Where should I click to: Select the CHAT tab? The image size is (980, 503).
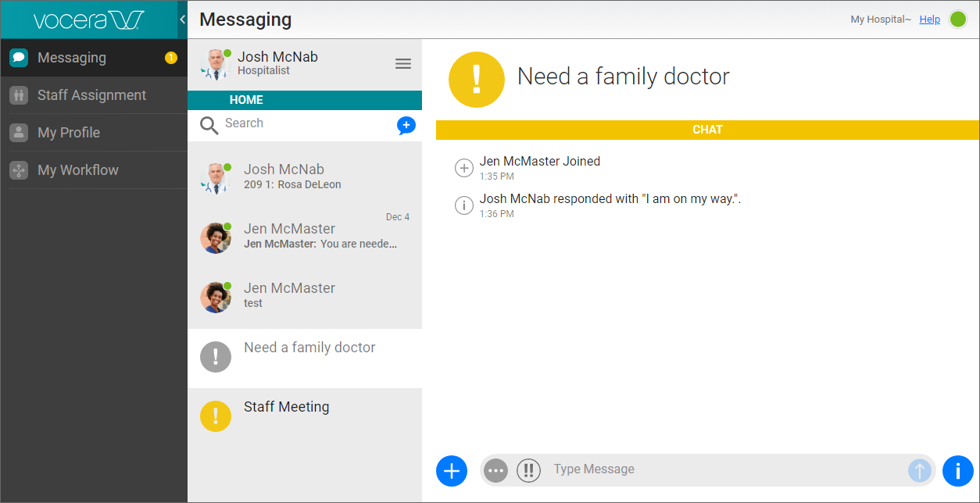click(x=707, y=129)
